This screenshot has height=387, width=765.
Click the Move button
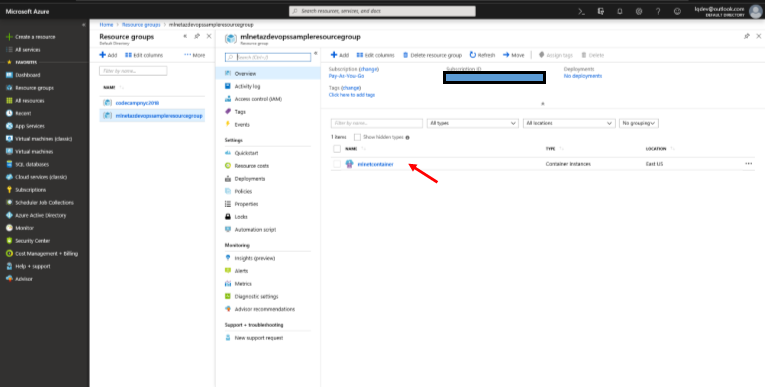513,55
